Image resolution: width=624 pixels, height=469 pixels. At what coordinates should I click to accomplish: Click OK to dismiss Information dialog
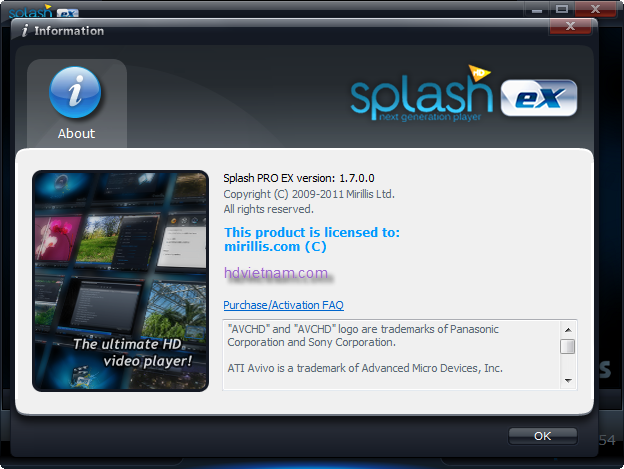point(542,436)
